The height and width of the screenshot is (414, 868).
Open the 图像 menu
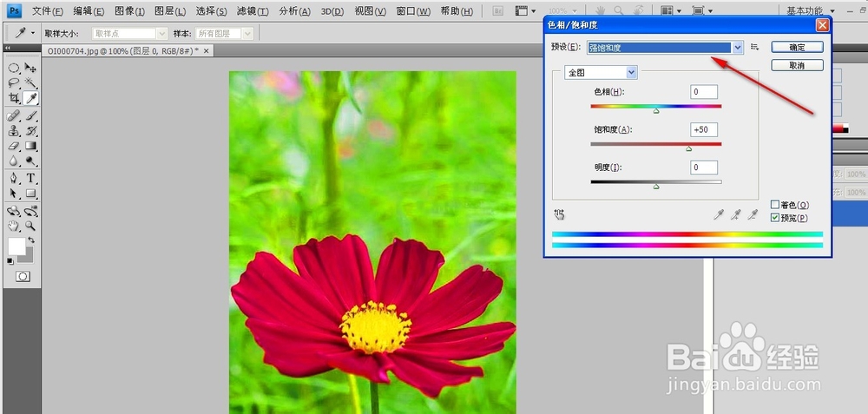coord(129,11)
